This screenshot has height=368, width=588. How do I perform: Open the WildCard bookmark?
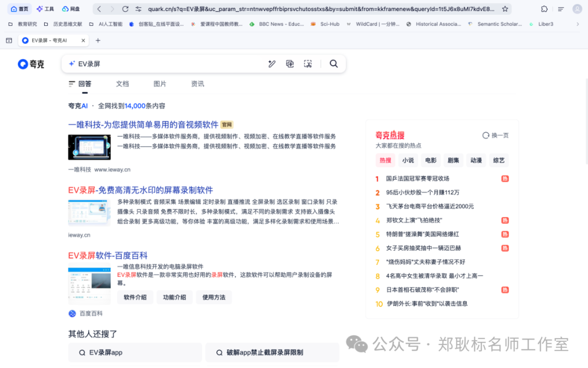pyautogui.click(x=373, y=24)
